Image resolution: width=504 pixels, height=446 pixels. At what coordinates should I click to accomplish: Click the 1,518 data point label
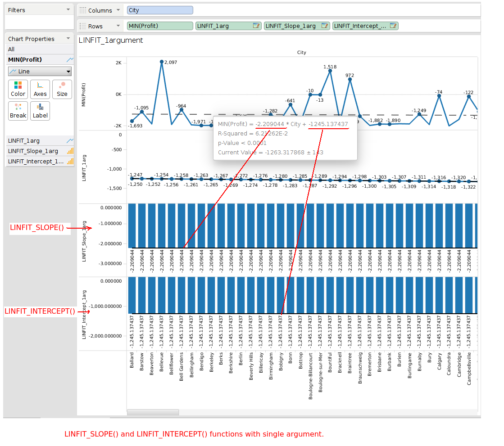330,67
